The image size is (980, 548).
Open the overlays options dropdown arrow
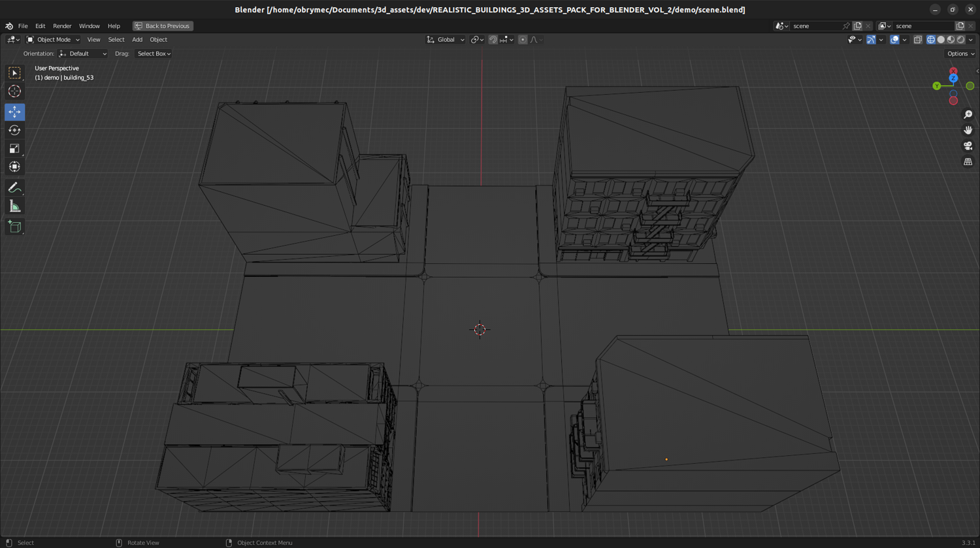pos(904,40)
